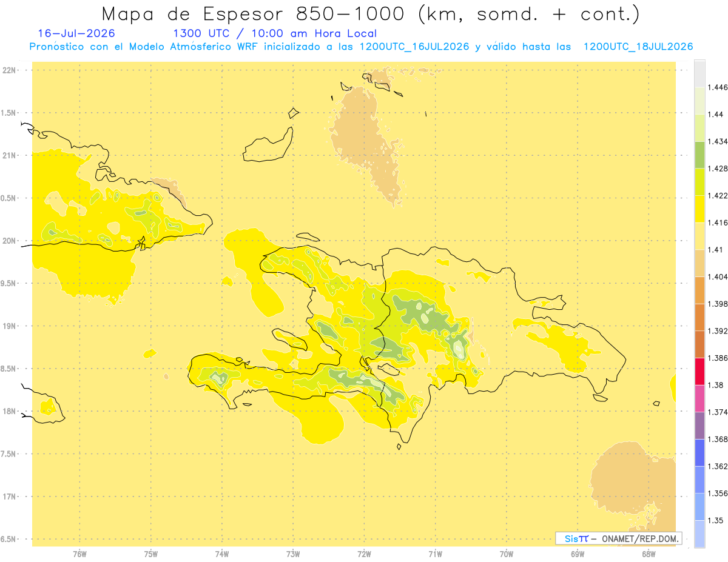The image size is (728, 562).
Task: Click the latitude label '18N'
Action: point(8,411)
